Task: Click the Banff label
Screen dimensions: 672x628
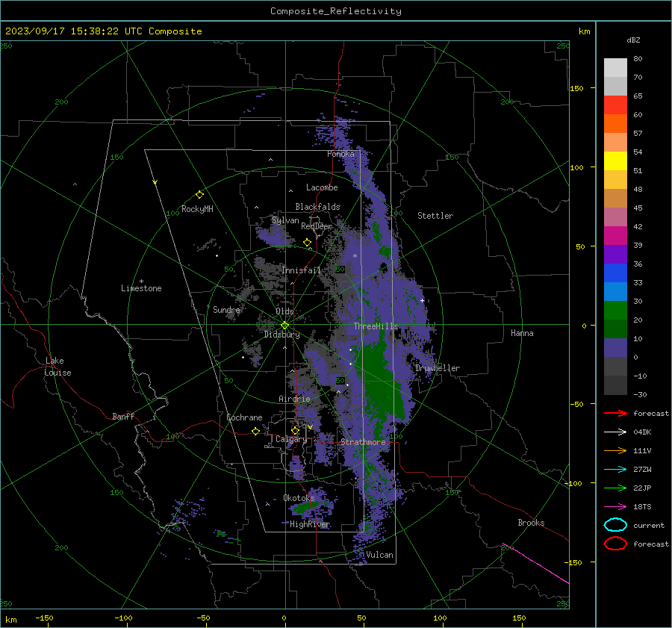Action: click(123, 416)
